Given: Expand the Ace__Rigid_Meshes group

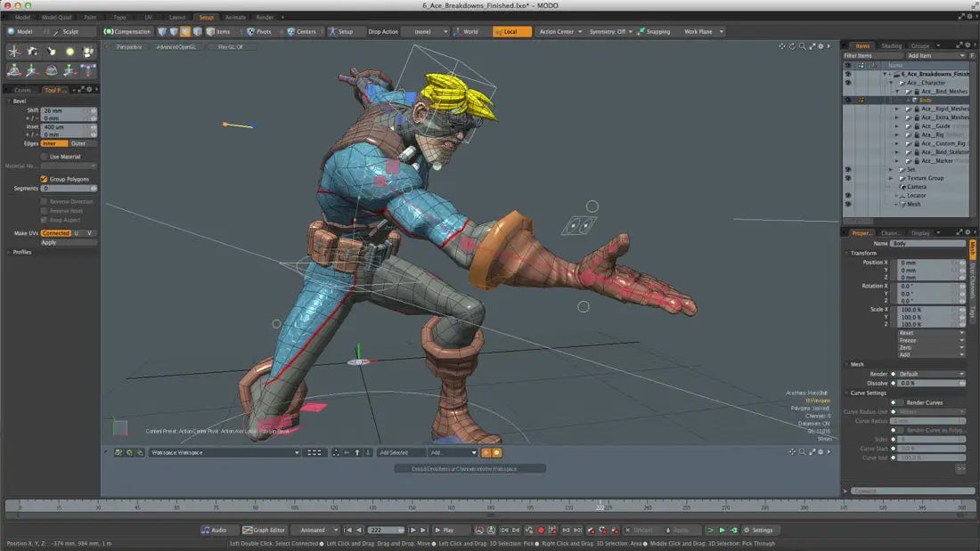Looking at the screenshot, I should [x=896, y=109].
